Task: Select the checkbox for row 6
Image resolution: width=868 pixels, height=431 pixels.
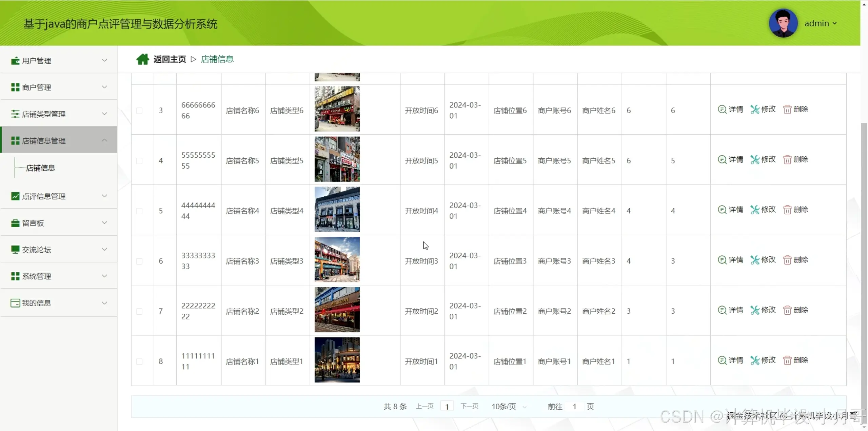Action: (139, 261)
